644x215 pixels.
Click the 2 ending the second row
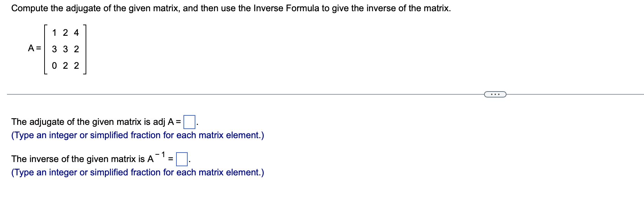[x=76, y=49]
